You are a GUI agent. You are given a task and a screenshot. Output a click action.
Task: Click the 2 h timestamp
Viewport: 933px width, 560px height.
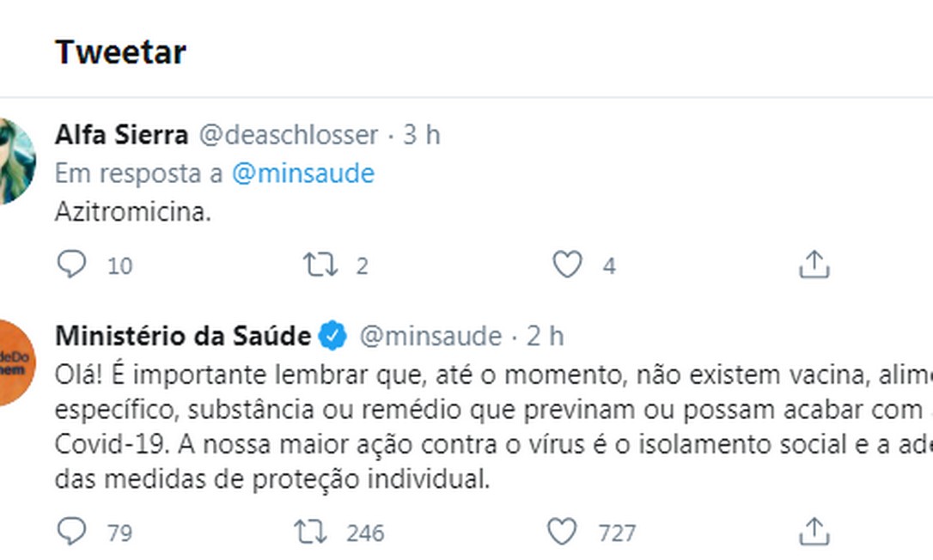[545, 336]
